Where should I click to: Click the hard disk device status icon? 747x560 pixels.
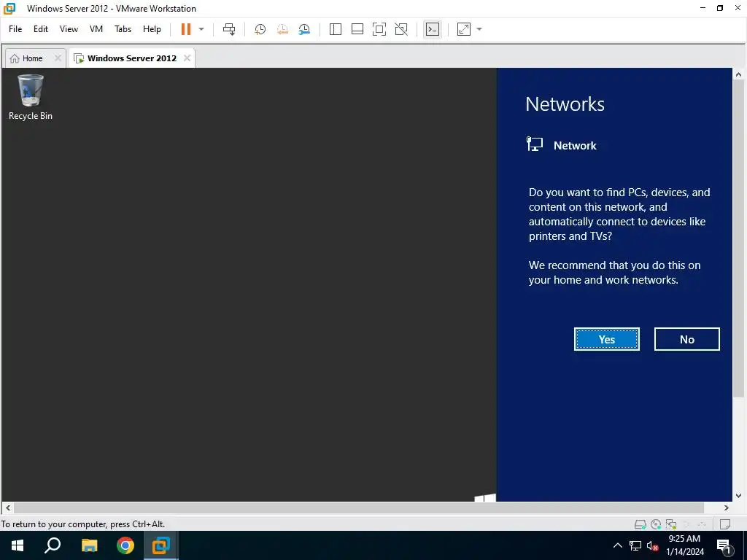[x=640, y=524]
